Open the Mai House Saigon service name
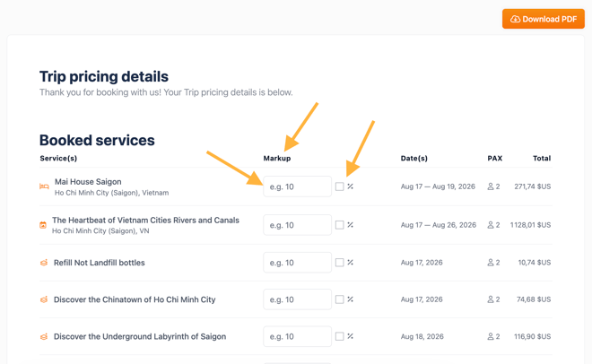 click(88, 182)
